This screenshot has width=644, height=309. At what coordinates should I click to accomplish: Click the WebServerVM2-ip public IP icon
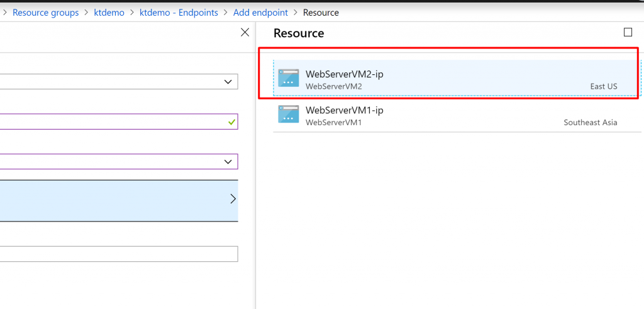point(288,77)
